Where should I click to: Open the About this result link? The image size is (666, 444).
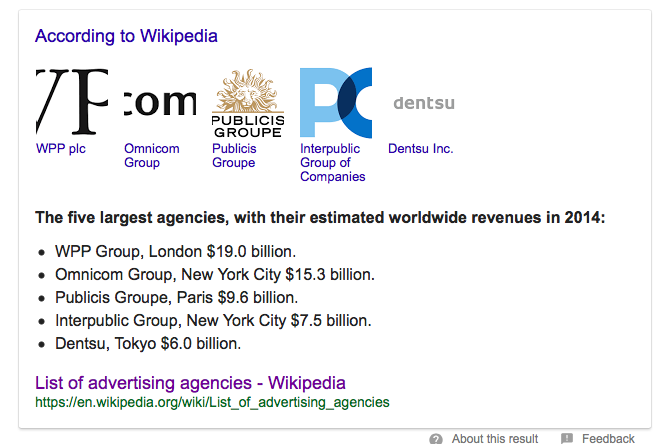coord(495,438)
